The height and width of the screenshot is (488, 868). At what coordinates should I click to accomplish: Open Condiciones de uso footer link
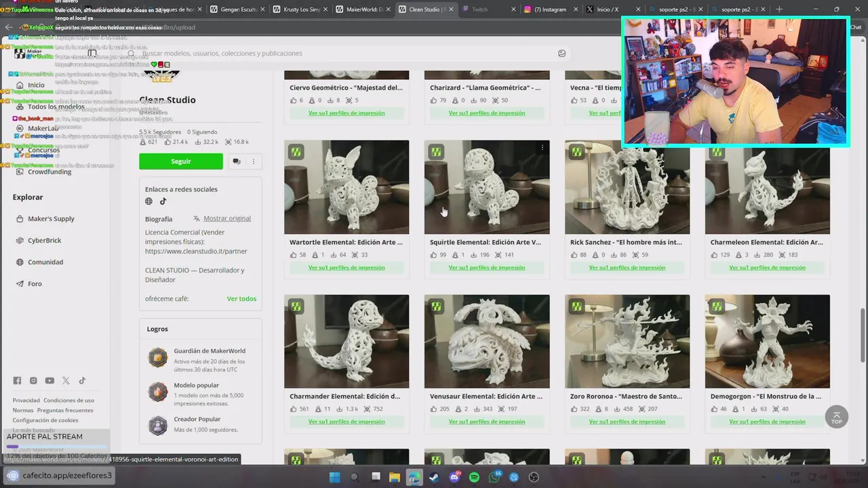68,401
